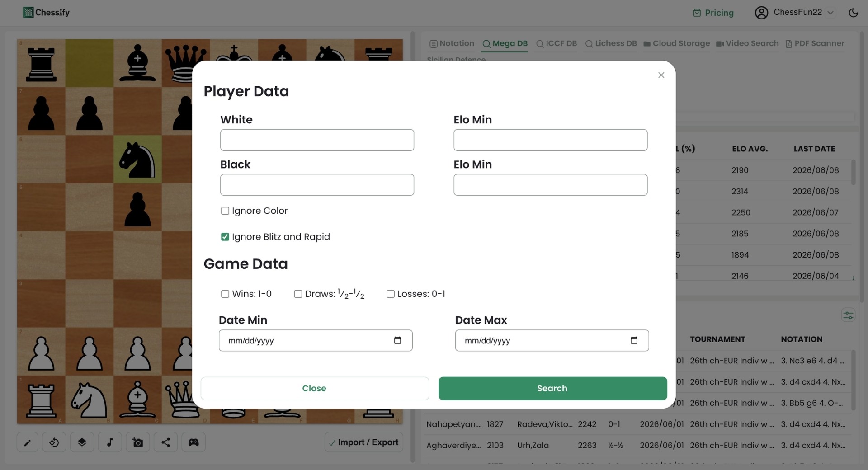Click the Chessify logo
Viewport: 868px width, 470px height.
[x=46, y=12]
